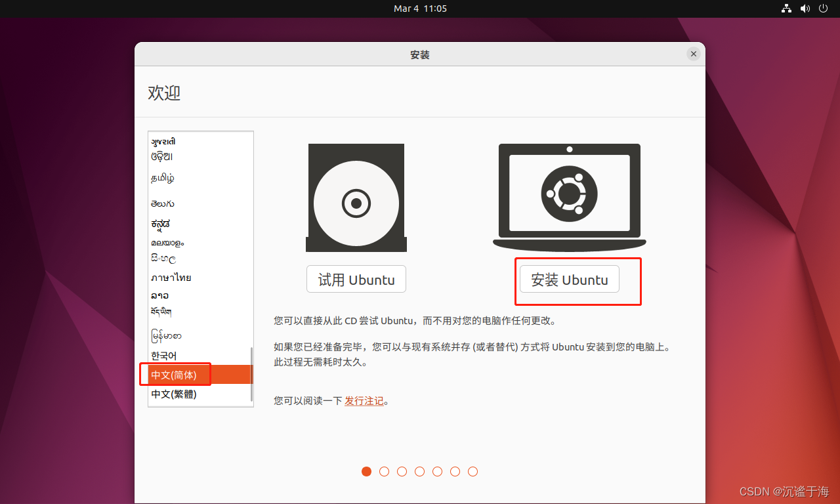840x504 pixels.
Task: Select ગુજરાતી Gujarati language
Action: click(x=200, y=141)
